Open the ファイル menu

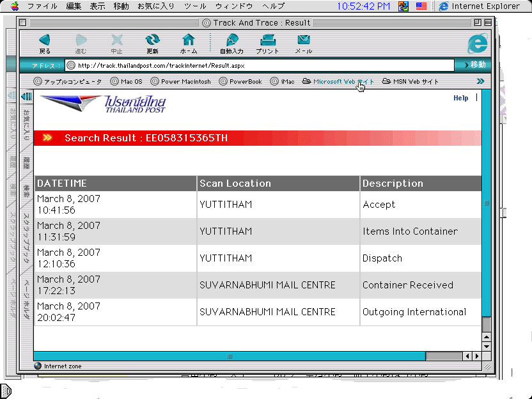pos(42,6)
